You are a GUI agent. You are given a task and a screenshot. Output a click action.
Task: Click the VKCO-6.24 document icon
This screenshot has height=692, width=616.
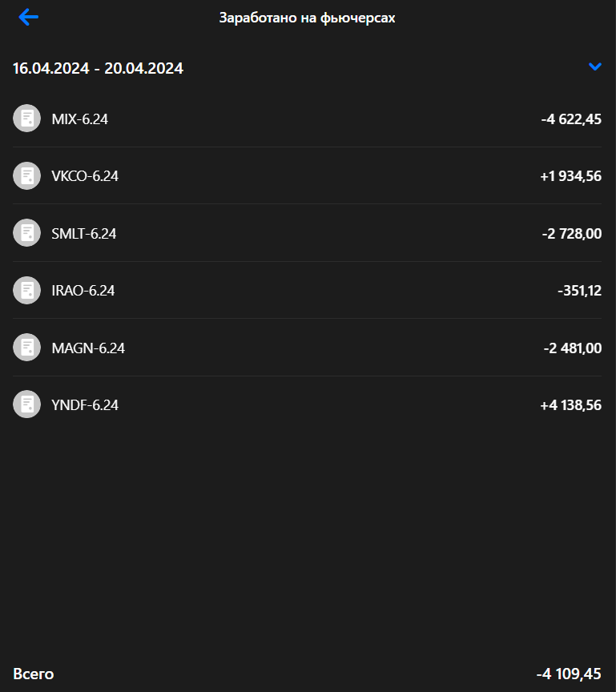tap(27, 175)
